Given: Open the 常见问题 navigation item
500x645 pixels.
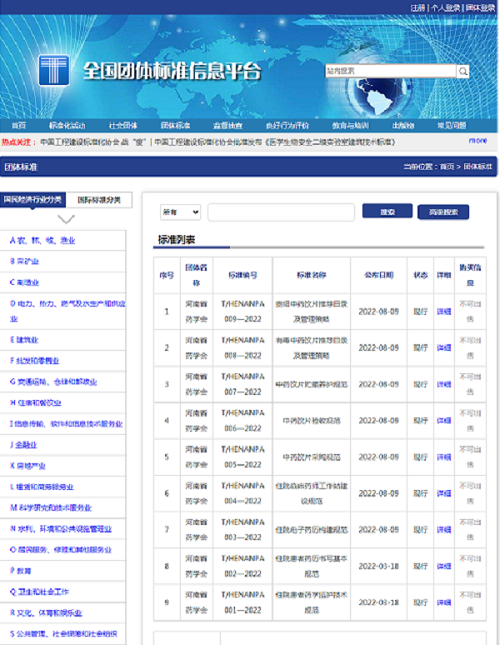Looking at the screenshot, I should pos(451,125).
